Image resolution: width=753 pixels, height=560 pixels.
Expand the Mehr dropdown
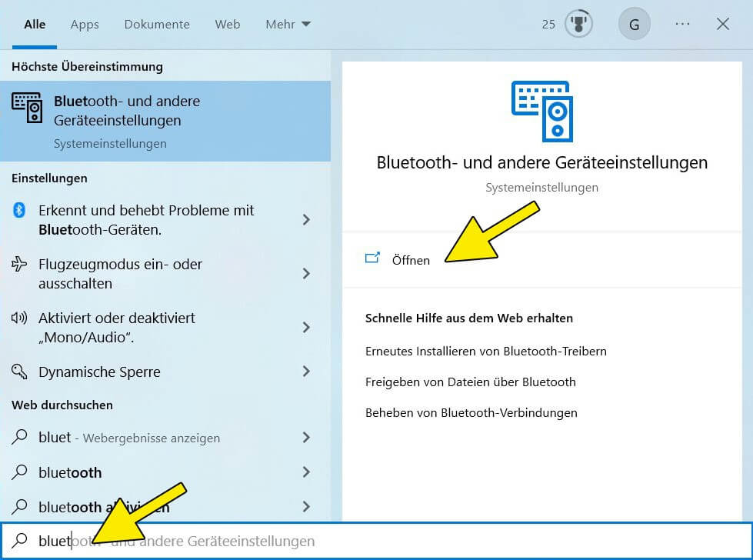pos(288,24)
